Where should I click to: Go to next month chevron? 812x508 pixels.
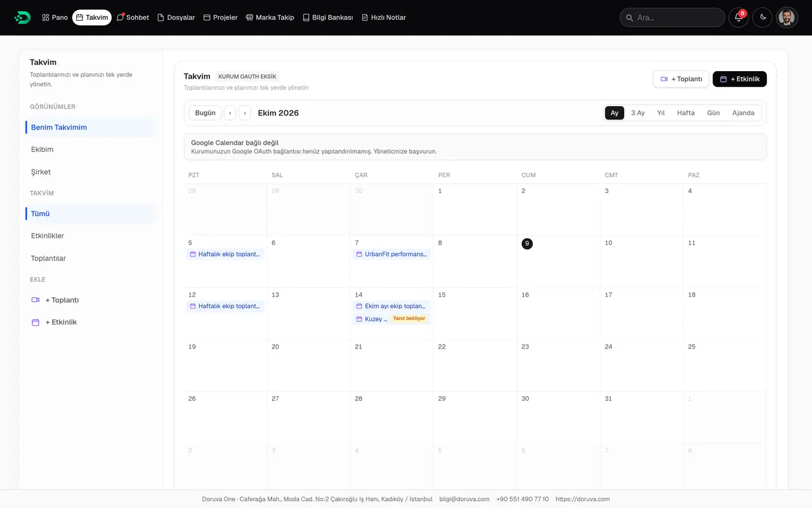[245, 113]
